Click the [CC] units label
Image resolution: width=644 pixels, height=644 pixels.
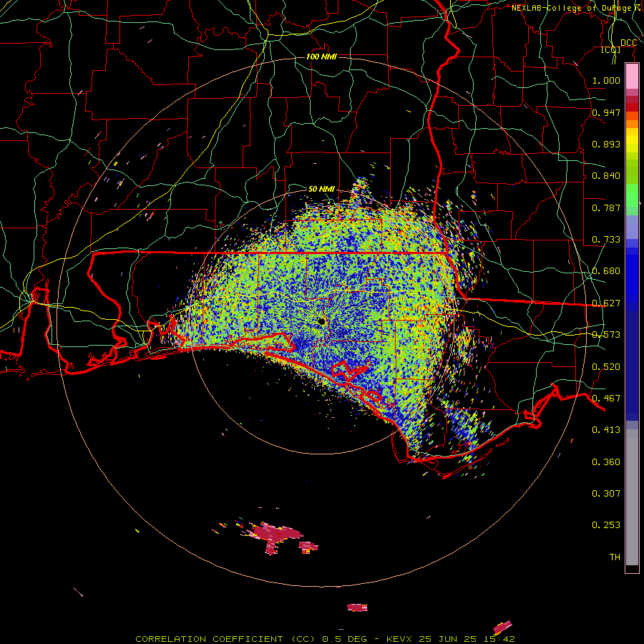(x=611, y=49)
